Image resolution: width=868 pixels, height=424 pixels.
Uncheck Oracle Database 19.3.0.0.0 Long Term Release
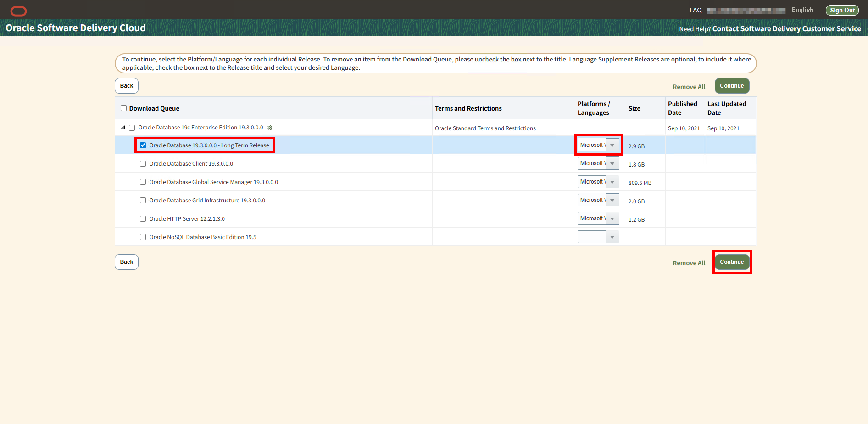click(x=143, y=145)
